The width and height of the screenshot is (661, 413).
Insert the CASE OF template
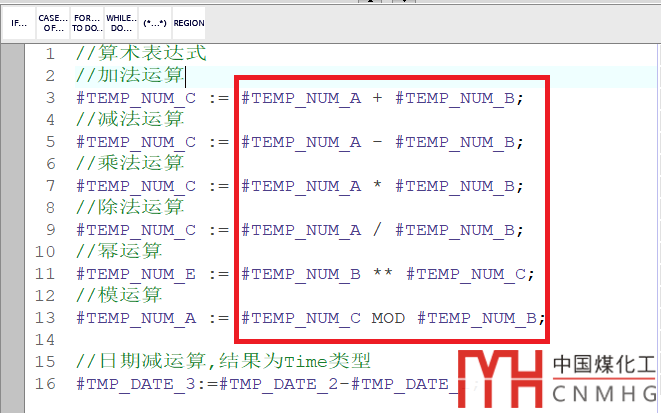[x=53, y=23]
